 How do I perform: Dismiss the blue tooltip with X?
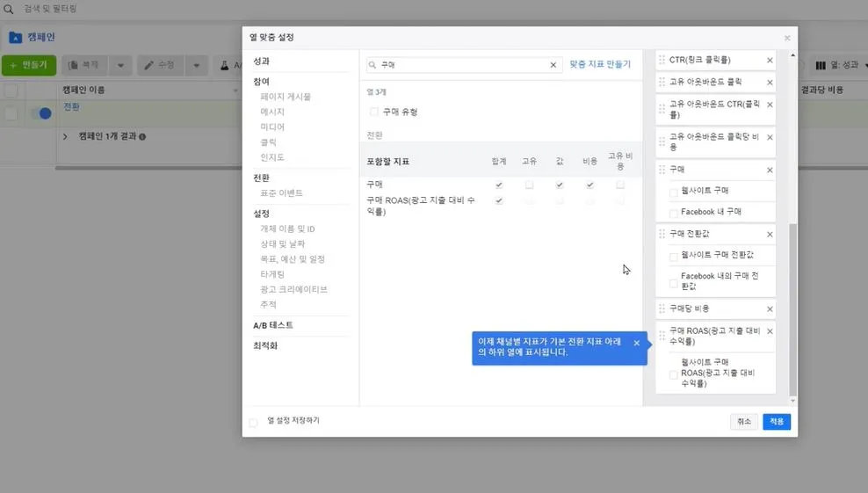(x=637, y=343)
